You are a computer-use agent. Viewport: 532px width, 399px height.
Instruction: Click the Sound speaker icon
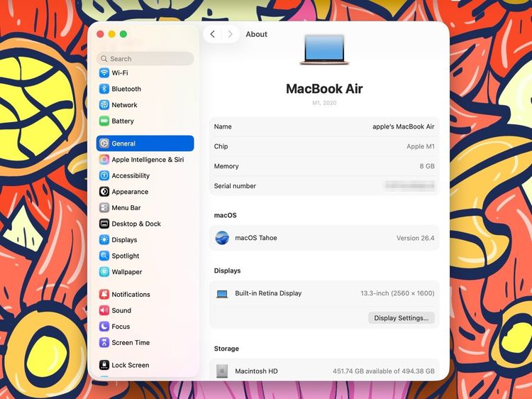pyautogui.click(x=104, y=310)
